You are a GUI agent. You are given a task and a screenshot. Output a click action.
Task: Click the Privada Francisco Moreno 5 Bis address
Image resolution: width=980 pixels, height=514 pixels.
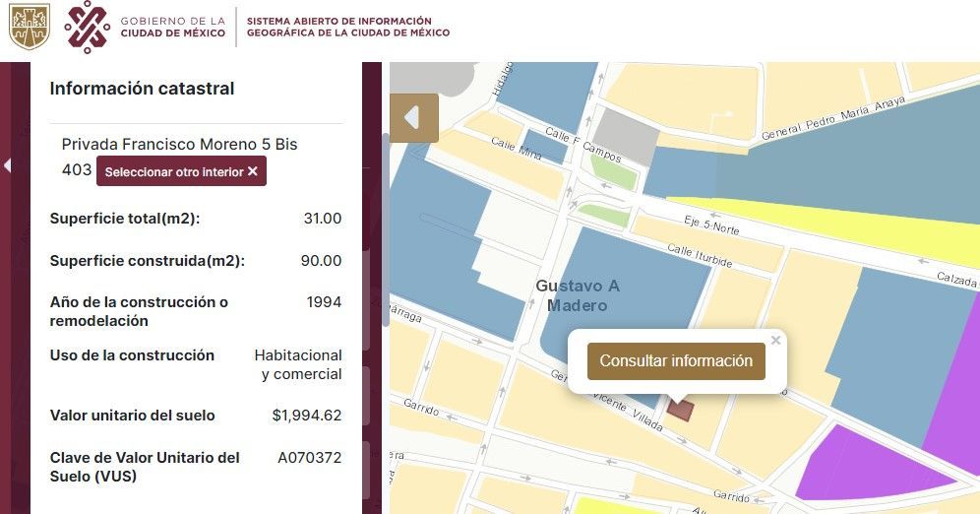pos(179,145)
